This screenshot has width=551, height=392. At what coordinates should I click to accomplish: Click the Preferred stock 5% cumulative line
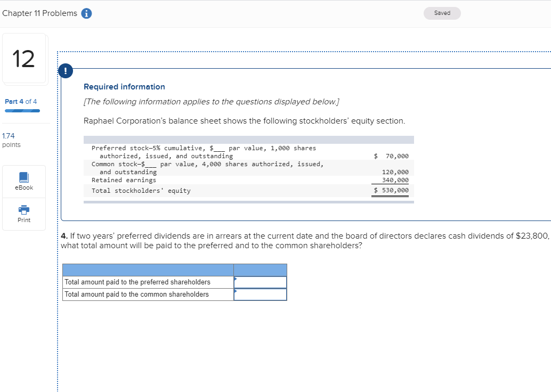click(204, 152)
